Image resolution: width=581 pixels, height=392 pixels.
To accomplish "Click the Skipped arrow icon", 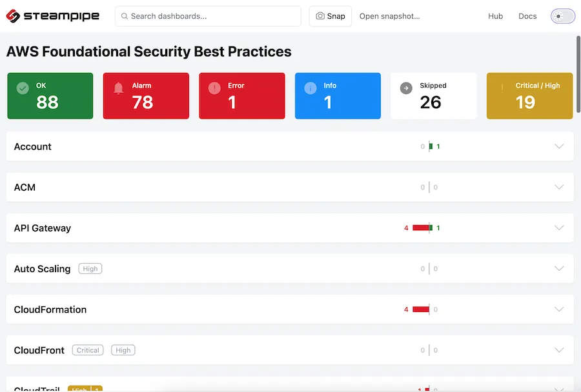I will click(406, 88).
